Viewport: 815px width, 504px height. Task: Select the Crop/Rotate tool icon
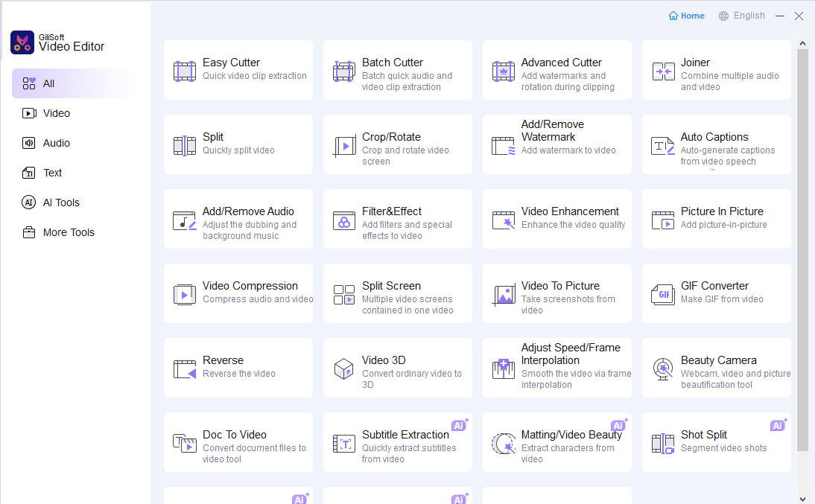click(344, 146)
